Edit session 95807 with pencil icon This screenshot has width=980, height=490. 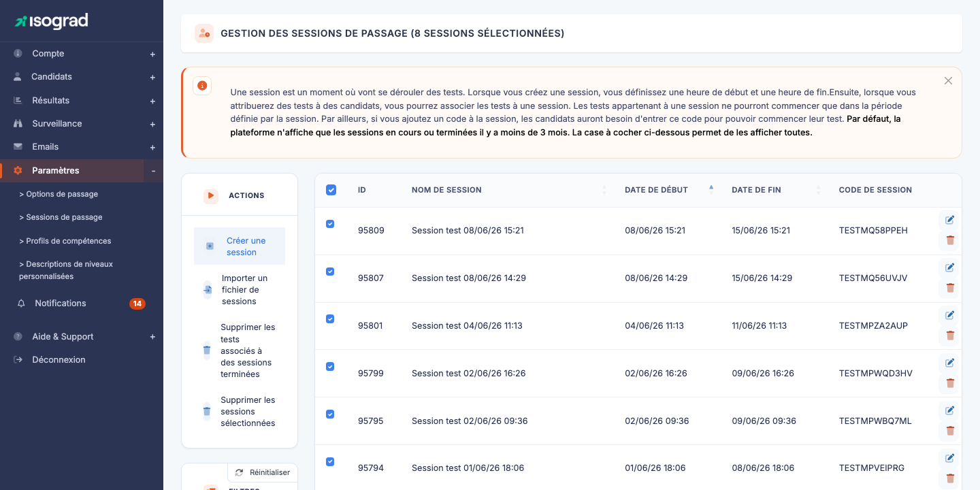pyautogui.click(x=950, y=267)
